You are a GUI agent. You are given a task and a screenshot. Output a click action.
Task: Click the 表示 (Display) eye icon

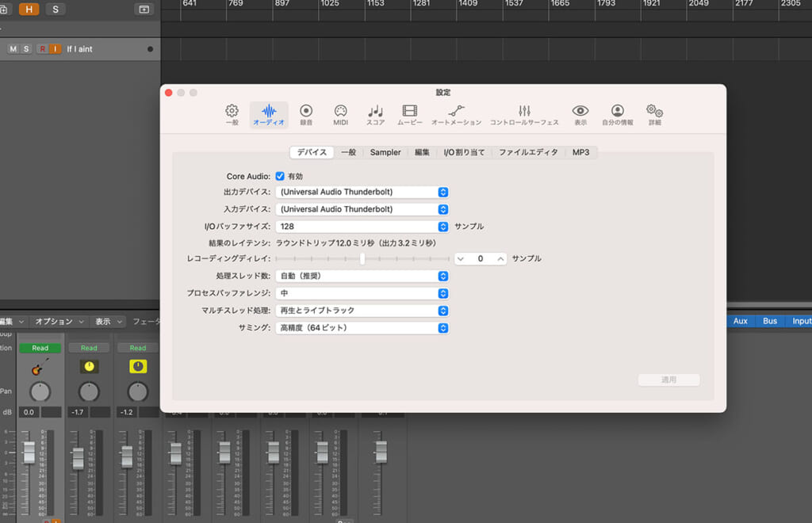(x=580, y=115)
